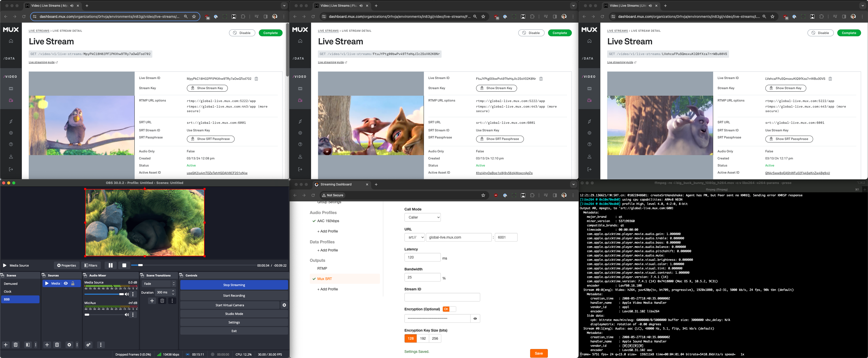Turn off the Encryption On toggle

(449, 309)
